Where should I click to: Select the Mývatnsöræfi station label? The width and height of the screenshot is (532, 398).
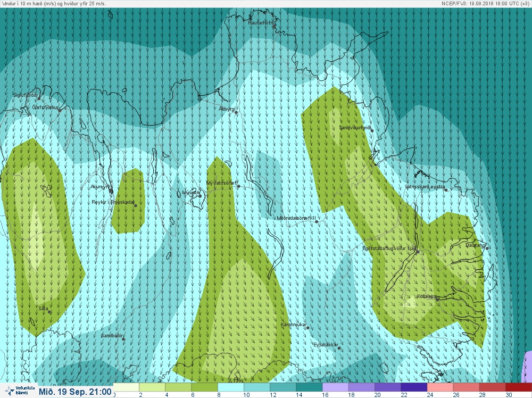coord(221,183)
